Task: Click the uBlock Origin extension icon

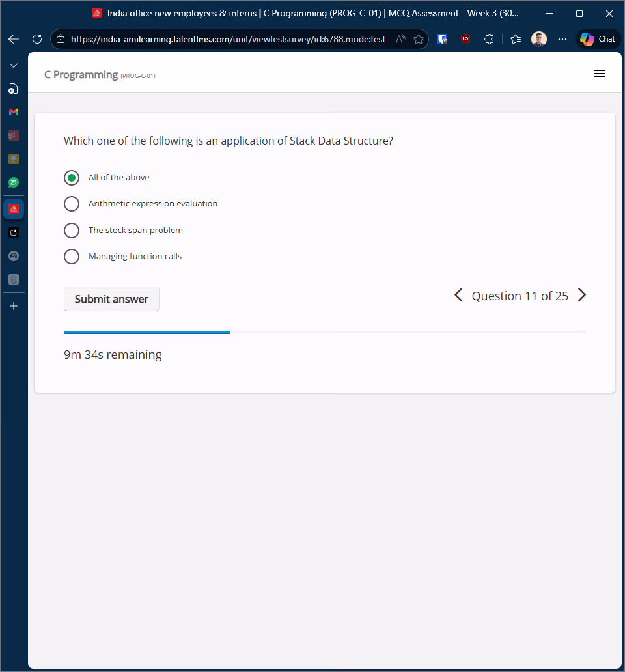Action: (465, 39)
